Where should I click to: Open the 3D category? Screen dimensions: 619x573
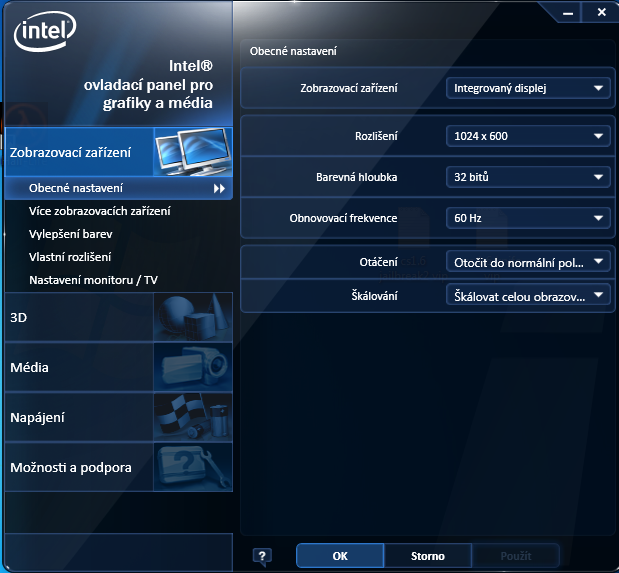coord(119,317)
